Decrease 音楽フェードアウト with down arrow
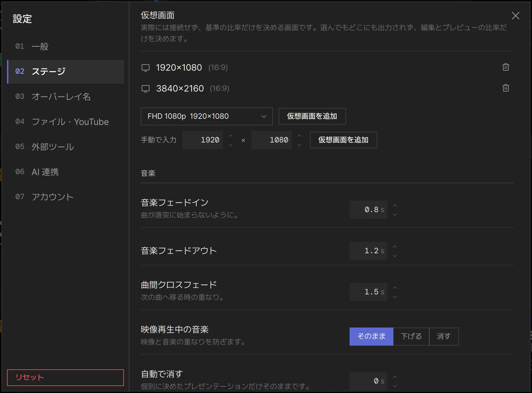This screenshot has height=393, width=532. click(395, 255)
